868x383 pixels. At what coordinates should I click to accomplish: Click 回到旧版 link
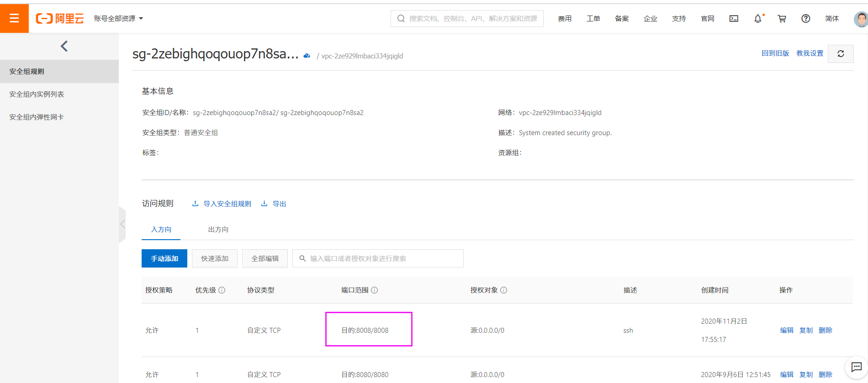click(775, 53)
